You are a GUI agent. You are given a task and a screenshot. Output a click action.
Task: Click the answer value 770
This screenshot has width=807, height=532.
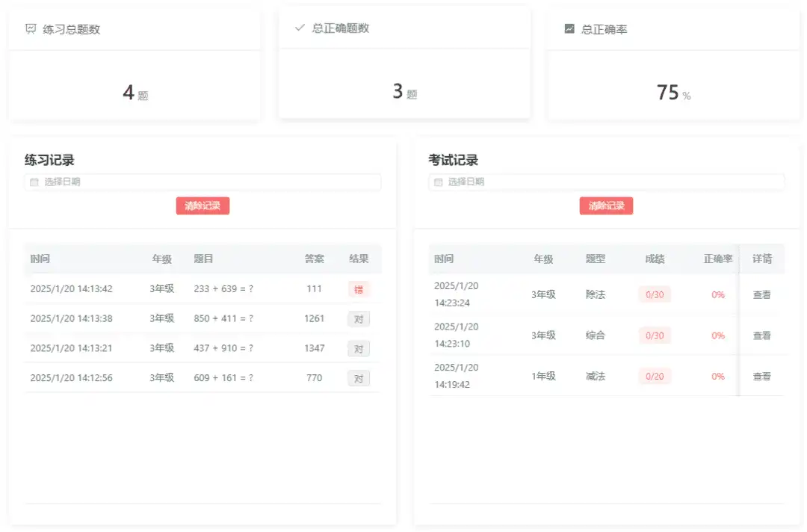point(315,377)
